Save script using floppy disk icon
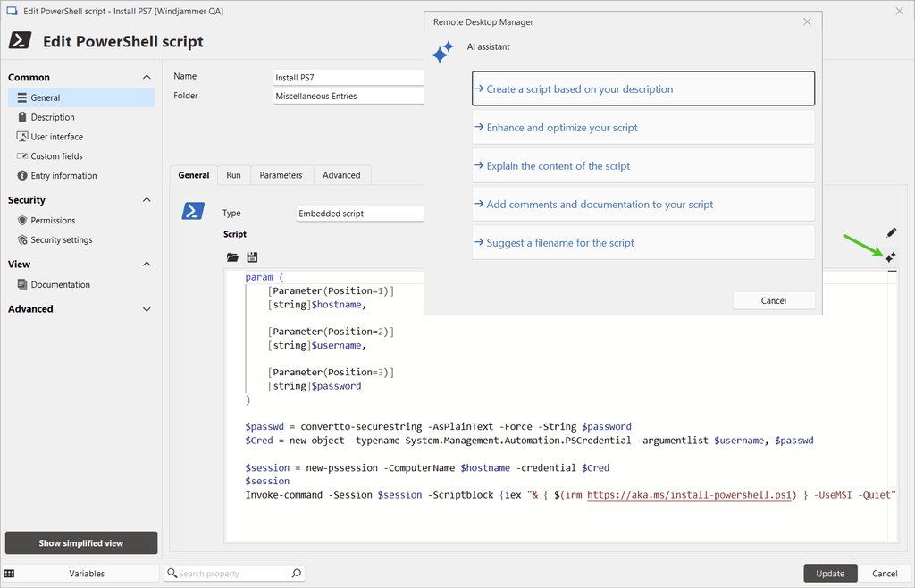The image size is (915, 588). [x=252, y=257]
